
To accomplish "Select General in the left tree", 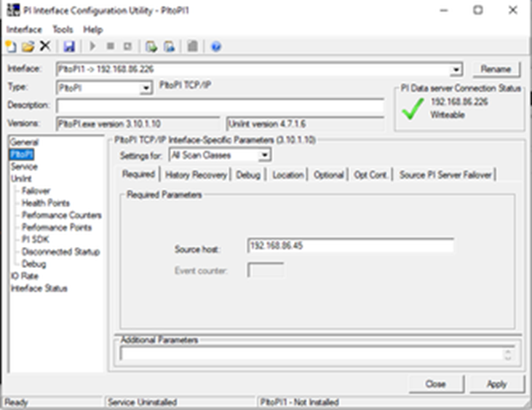I will 24,142.
